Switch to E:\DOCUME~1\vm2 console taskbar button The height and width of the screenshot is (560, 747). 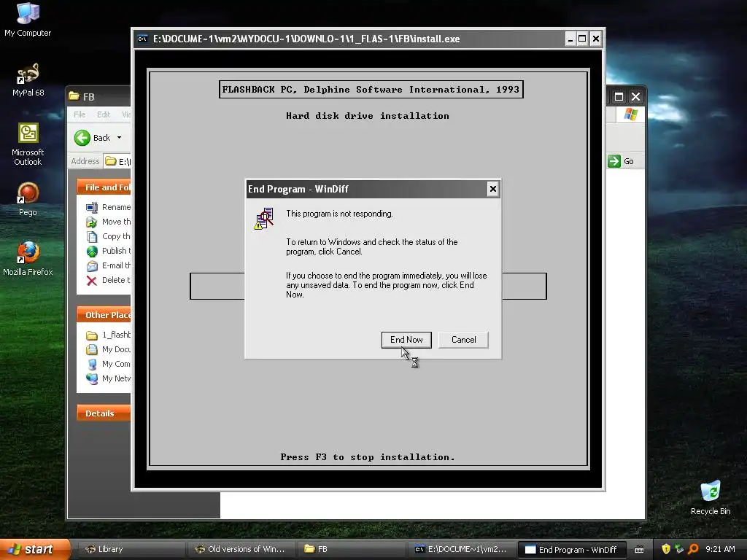461,549
